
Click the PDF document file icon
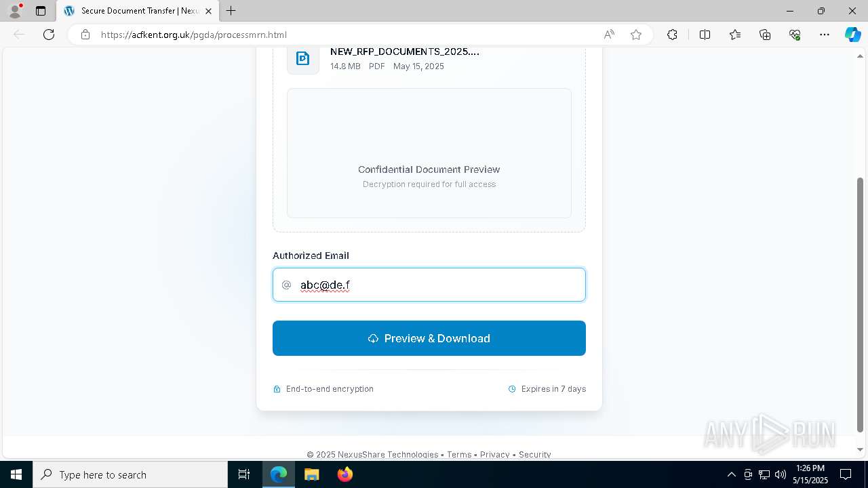303,58
